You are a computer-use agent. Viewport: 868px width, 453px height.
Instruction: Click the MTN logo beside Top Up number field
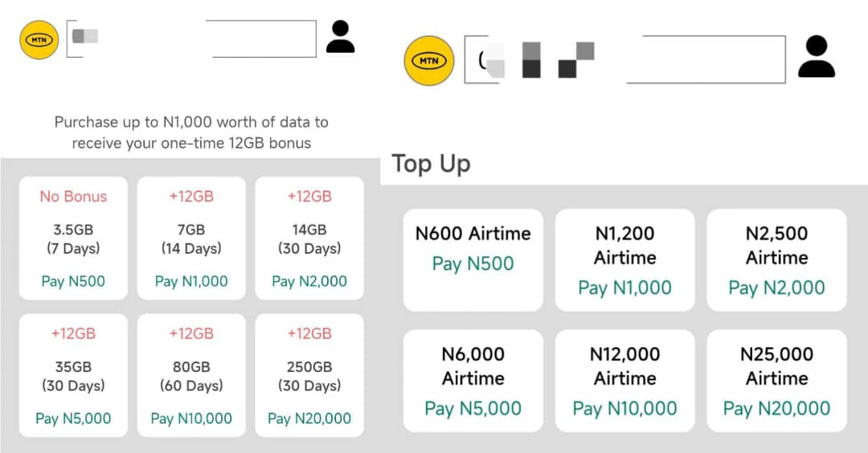429,61
